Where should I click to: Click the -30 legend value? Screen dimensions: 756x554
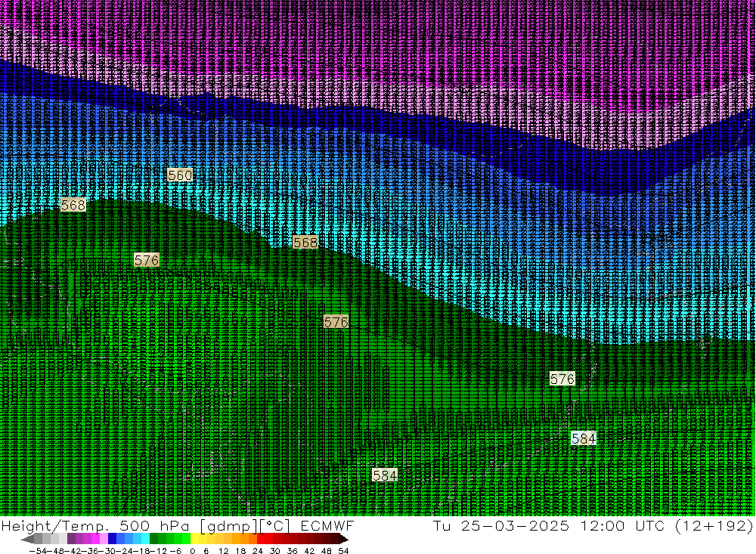[107, 551]
